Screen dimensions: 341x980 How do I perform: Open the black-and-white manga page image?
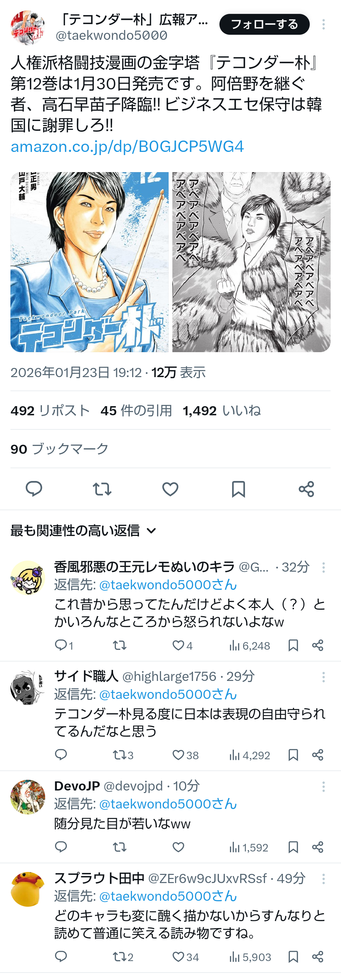pyautogui.click(x=251, y=262)
